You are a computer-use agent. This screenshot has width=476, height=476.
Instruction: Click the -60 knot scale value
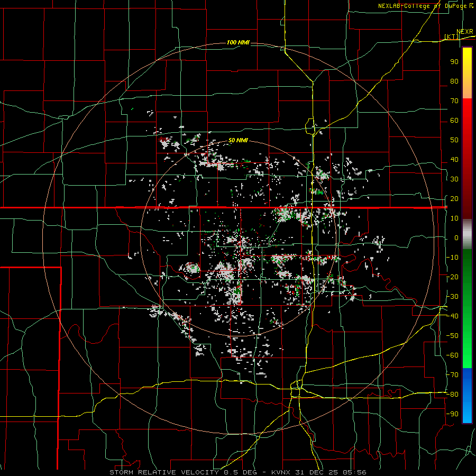[x=452, y=355]
